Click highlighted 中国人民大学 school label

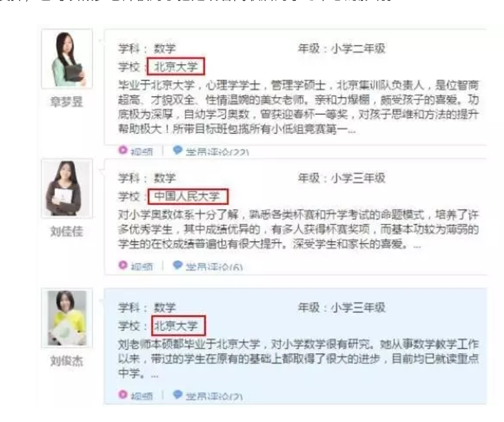(188, 196)
